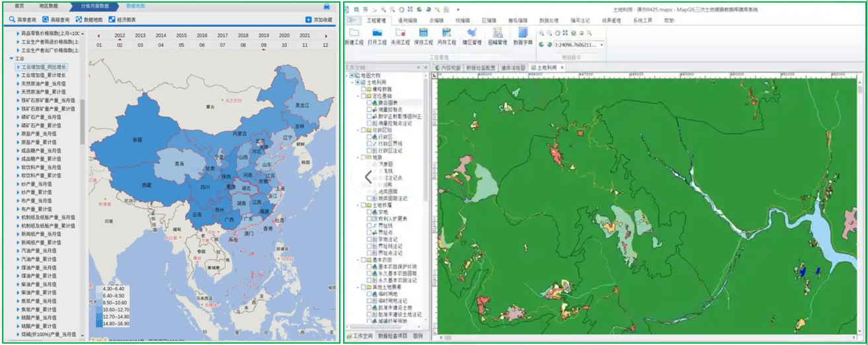Open 地区数据 breadcrumb
This screenshot has width=868, height=345.
[x=49, y=5]
